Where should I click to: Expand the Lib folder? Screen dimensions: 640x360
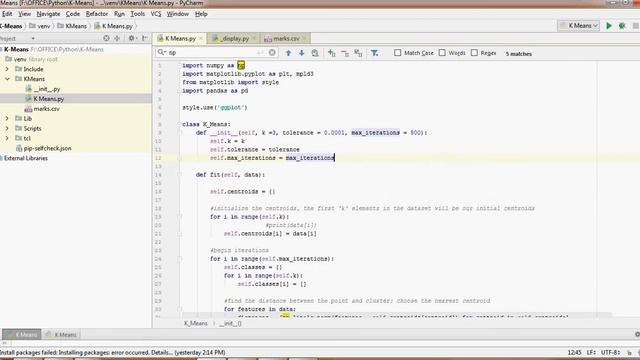coord(7,118)
